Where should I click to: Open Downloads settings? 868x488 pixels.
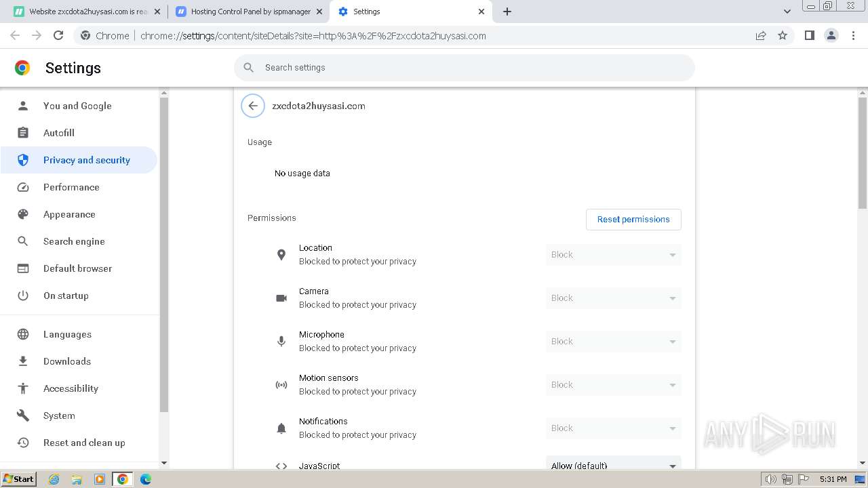[x=79, y=361]
